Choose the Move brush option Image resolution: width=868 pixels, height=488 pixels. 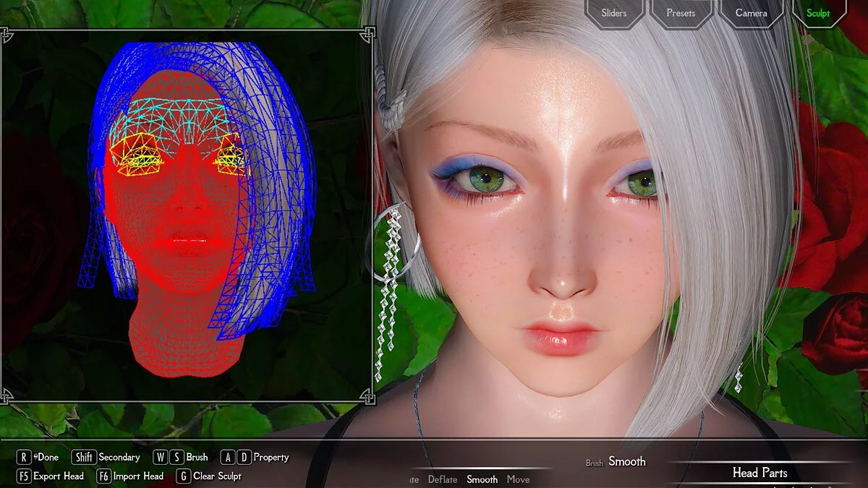[x=518, y=479]
